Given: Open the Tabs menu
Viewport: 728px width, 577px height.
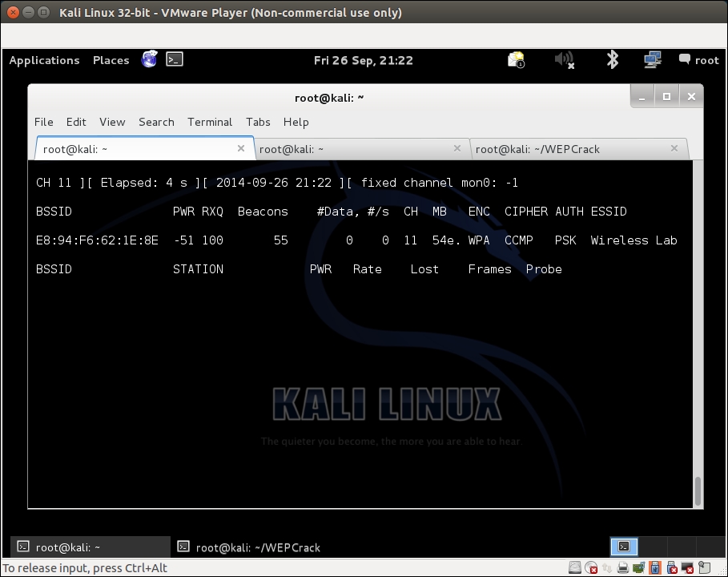Looking at the screenshot, I should [258, 122].
